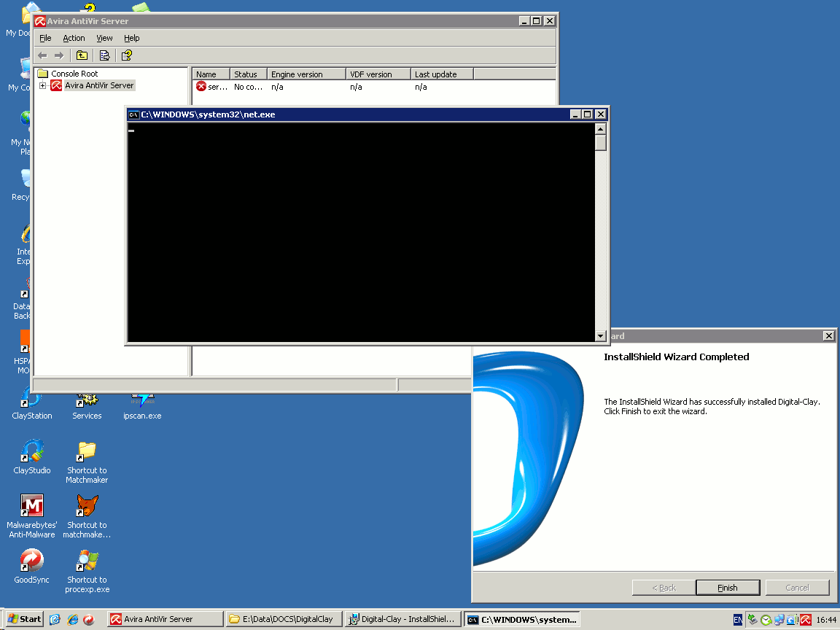
Task: Click the Avira logo in window title bar
Action: [x=40, y=21]
